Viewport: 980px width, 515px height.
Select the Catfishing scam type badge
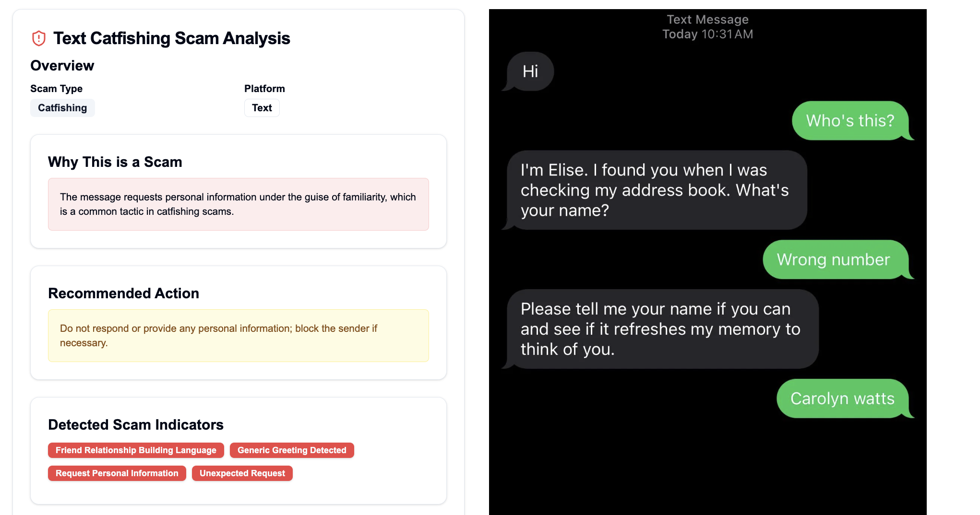tap(62, 108)
